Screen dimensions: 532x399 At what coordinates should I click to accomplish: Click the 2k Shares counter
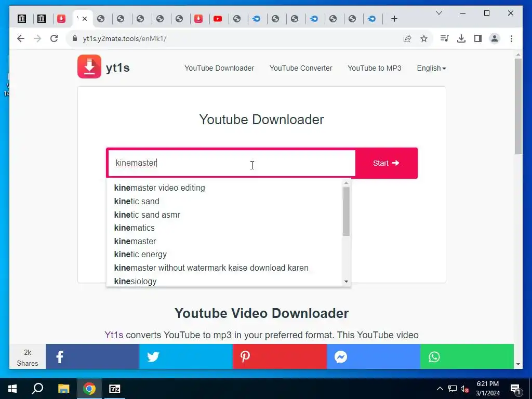28,357
